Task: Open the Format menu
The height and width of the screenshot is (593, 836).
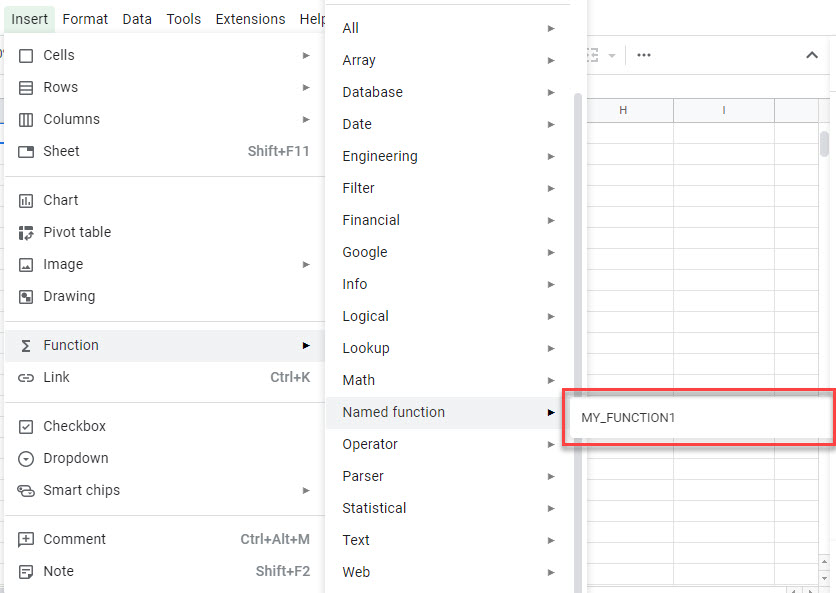Action: click(x=85, y=19)
